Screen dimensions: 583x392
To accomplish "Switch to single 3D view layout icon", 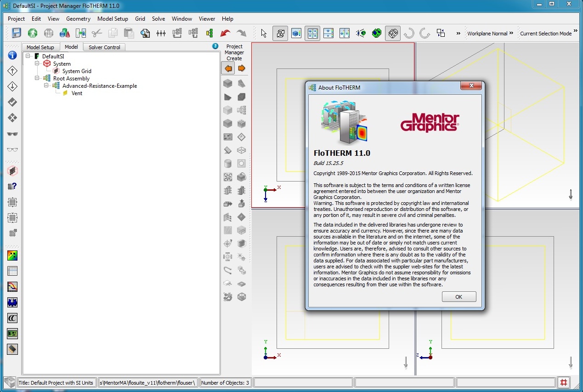I will coord(296,33).
